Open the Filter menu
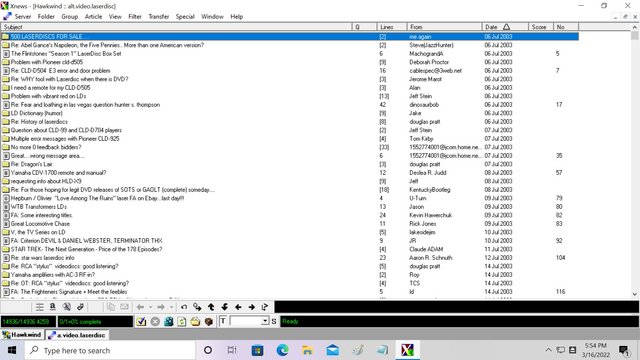The width and height of the screenshot is (640, 360). coord(135,17)
